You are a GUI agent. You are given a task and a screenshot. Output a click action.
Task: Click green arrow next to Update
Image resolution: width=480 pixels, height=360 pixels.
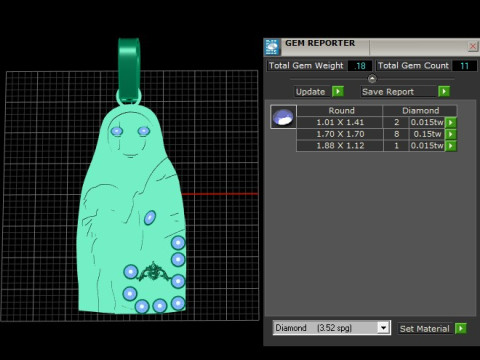click(x=338, y=91)
